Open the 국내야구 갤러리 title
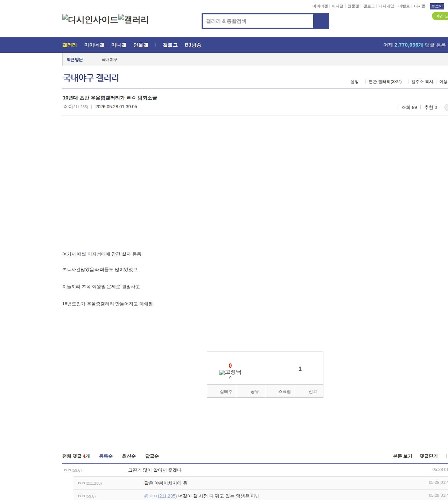 pos(91,77)
